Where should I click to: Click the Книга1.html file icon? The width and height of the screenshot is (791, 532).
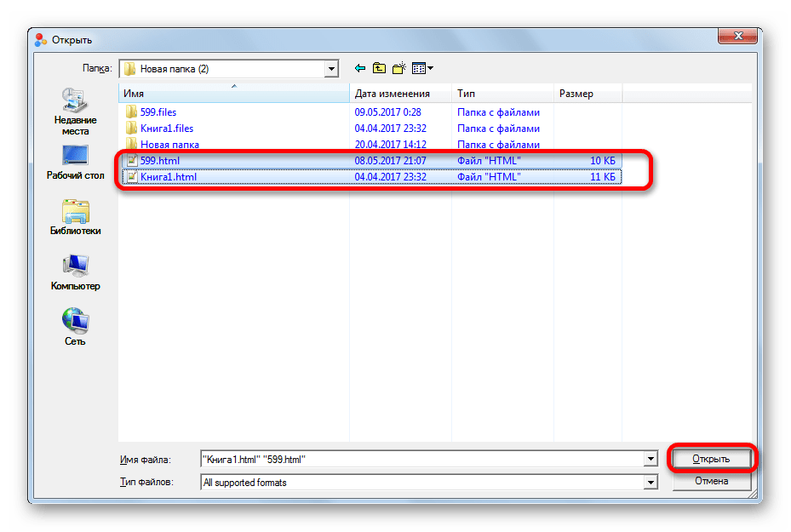coord(132,176)
